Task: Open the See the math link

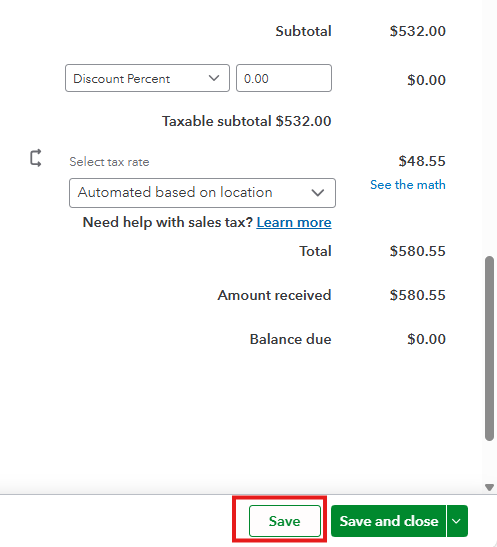Action: point(408,185)
